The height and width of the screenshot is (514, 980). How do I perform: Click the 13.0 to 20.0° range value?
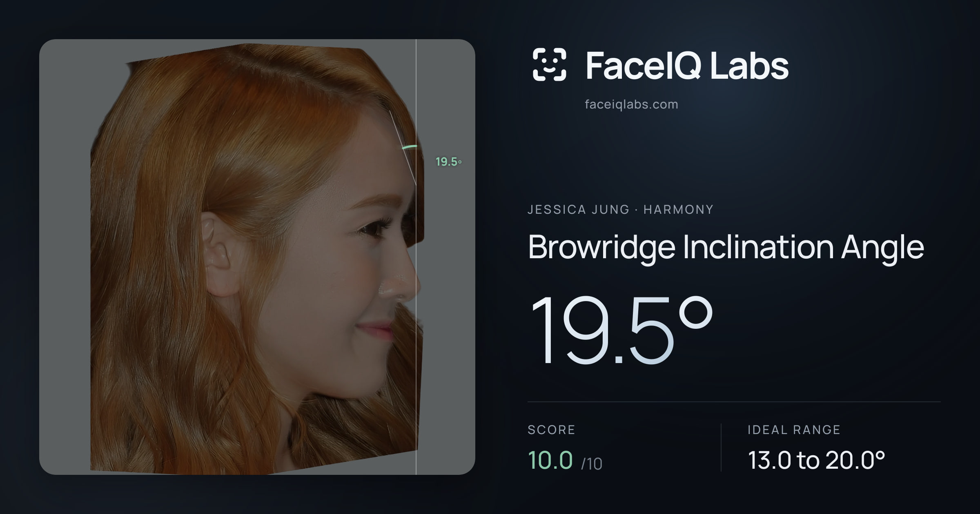tap(816, 460)
